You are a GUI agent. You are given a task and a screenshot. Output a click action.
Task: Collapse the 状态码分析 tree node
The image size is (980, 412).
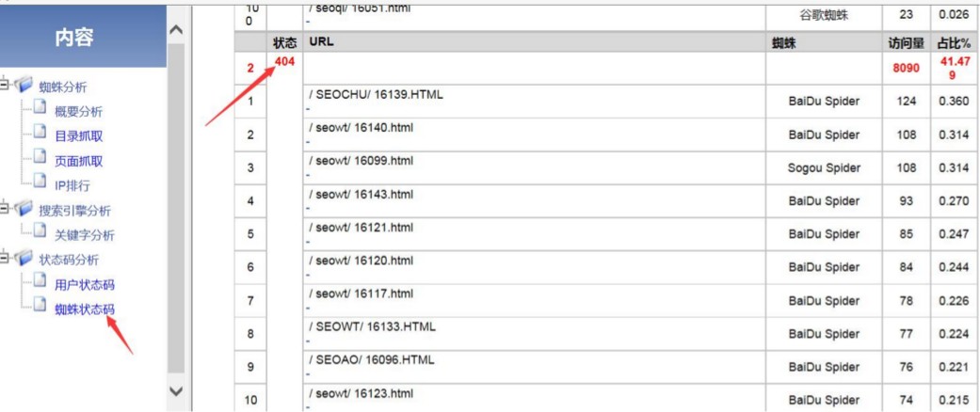point(5,258)
